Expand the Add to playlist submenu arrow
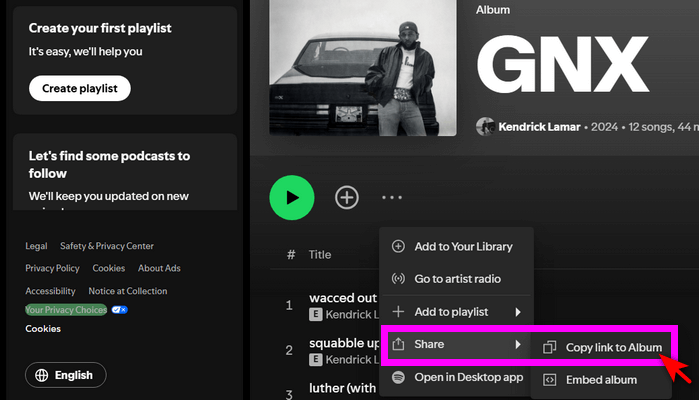The image size is (699, 400). [518, 312]
